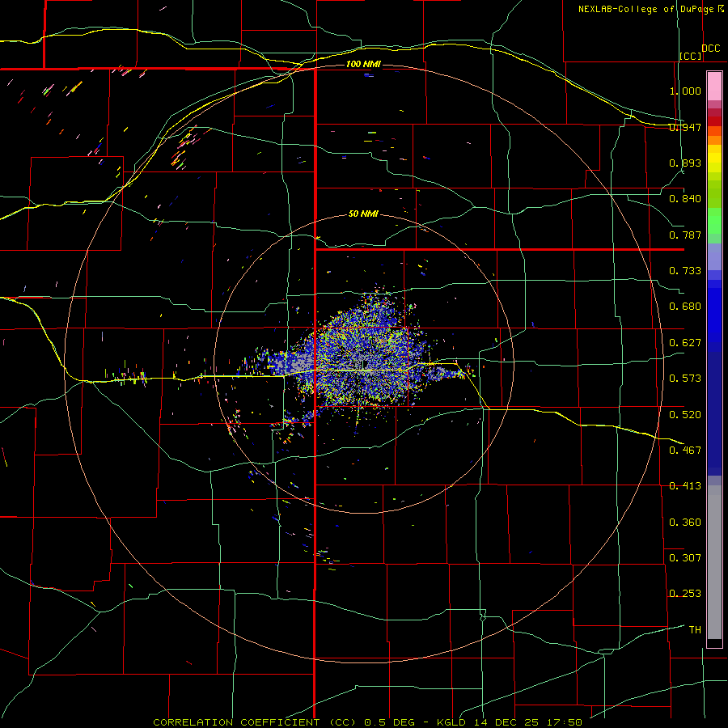Click the 0.307 scale value

(x=685, y=558)
